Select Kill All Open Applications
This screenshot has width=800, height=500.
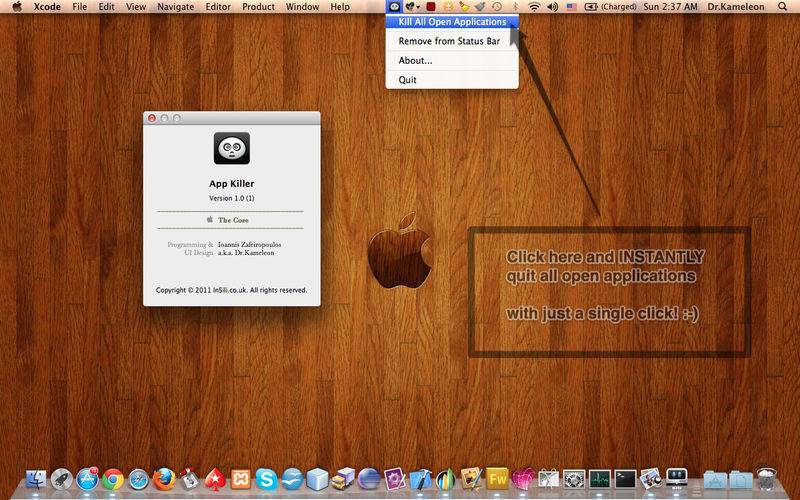[x=452, y=21]
